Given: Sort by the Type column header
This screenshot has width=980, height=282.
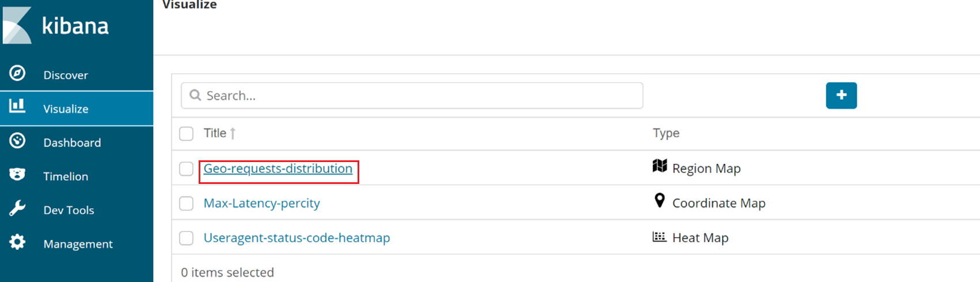Looking at the screenshot, I should point(666,133).
